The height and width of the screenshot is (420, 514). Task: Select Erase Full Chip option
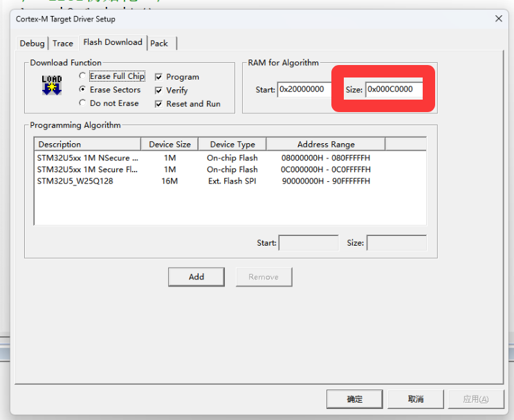pos(83,76)
